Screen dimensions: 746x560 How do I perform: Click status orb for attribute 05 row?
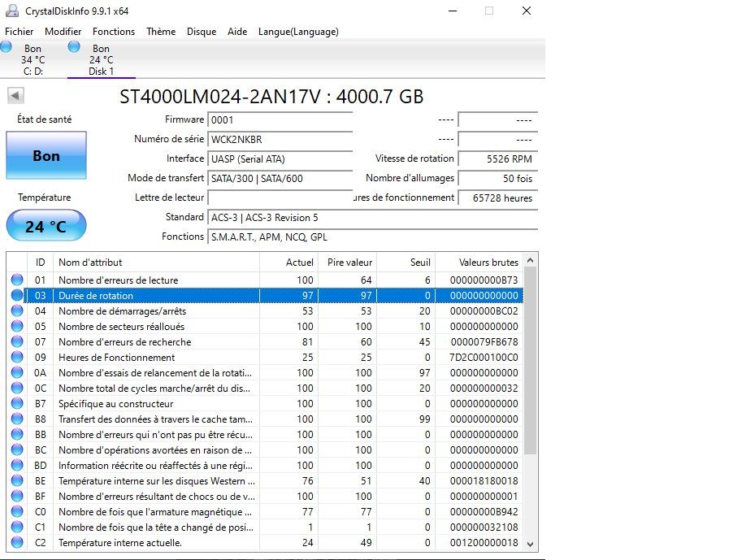[x=17, y=326]
